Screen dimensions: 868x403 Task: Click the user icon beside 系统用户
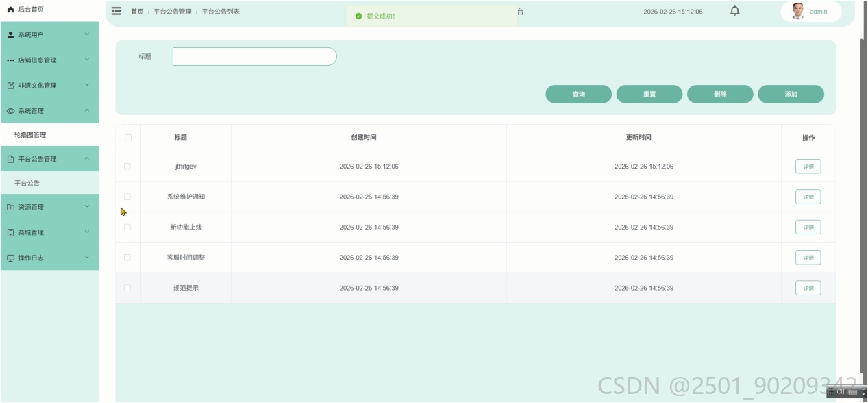(10, 35)
